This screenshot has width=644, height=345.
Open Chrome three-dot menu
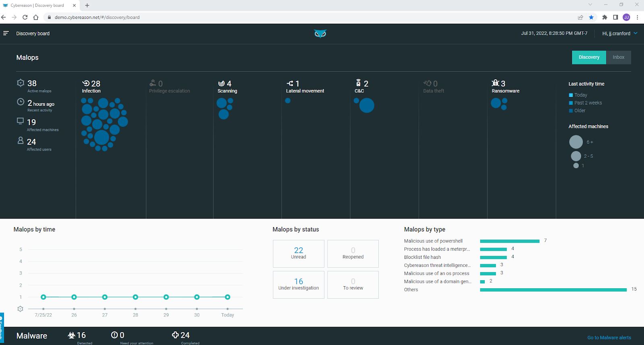click(637, 17)
